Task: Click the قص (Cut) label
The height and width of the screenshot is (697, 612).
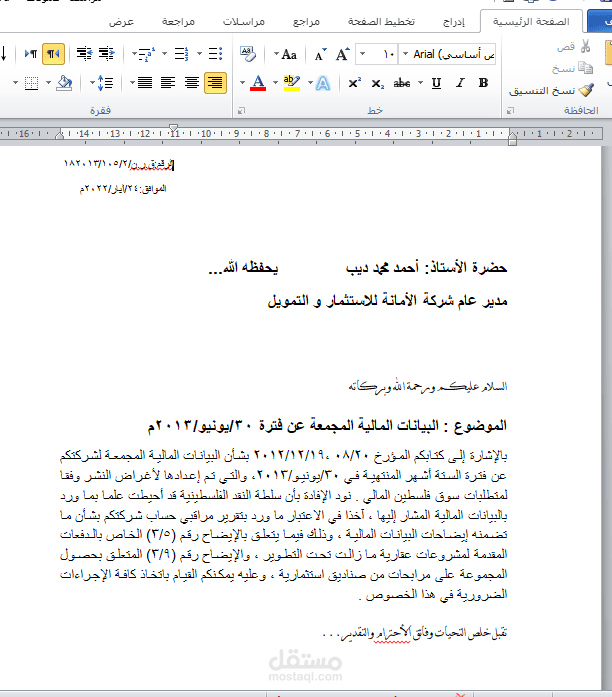Action: [x=566, y=47]
